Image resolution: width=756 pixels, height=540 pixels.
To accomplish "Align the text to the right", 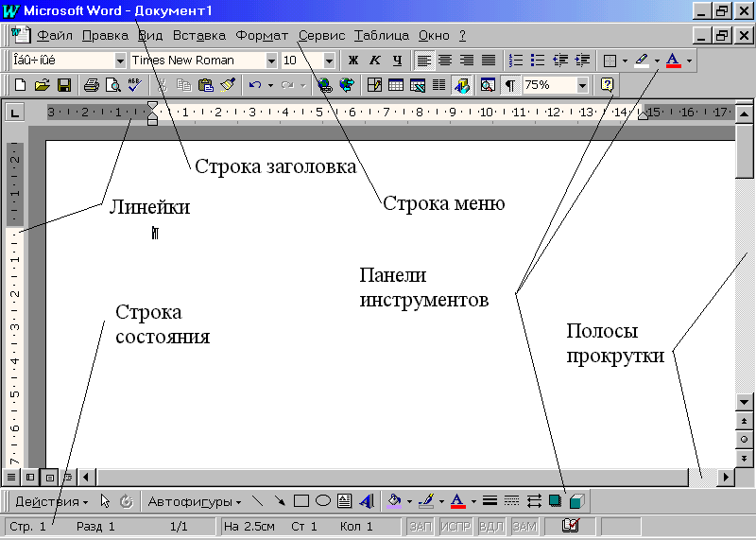I will tap(467, 61).
